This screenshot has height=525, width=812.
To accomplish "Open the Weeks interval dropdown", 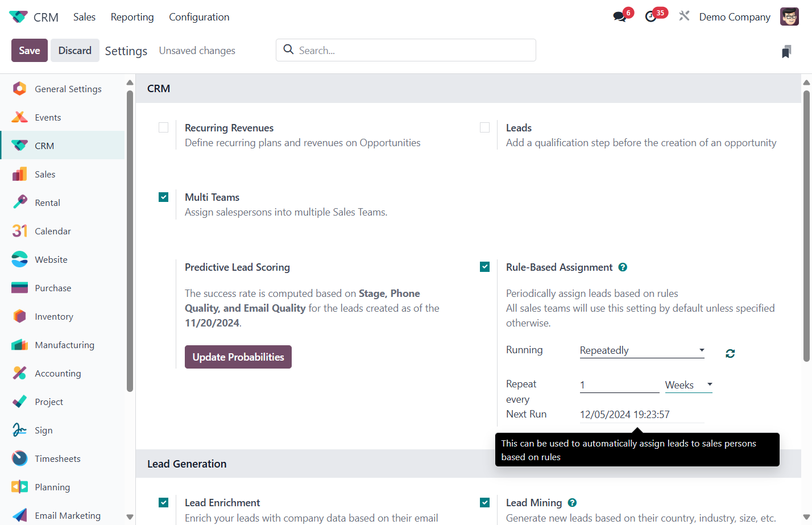I will click(689, 385).
